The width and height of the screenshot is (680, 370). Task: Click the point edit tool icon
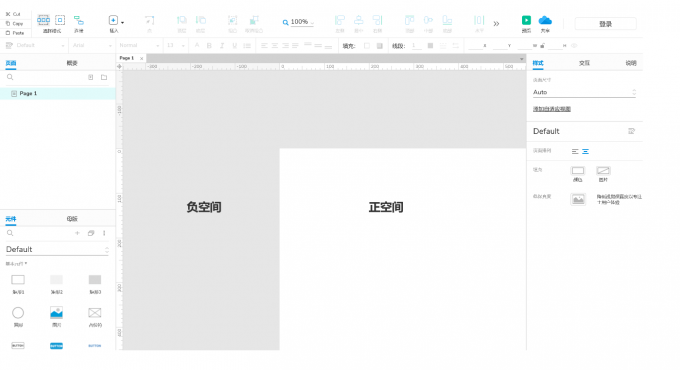click(x=149, y=20)
